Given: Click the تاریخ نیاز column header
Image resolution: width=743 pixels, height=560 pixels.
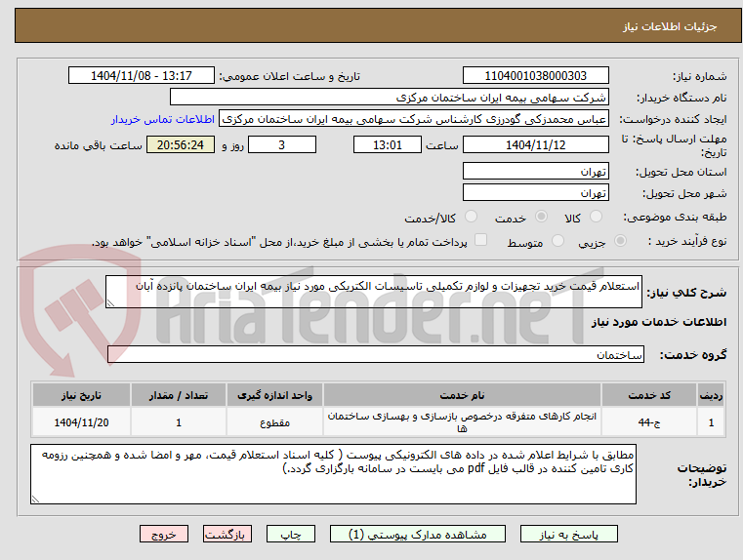Looking at the screenshot, I should coord(81,395).
